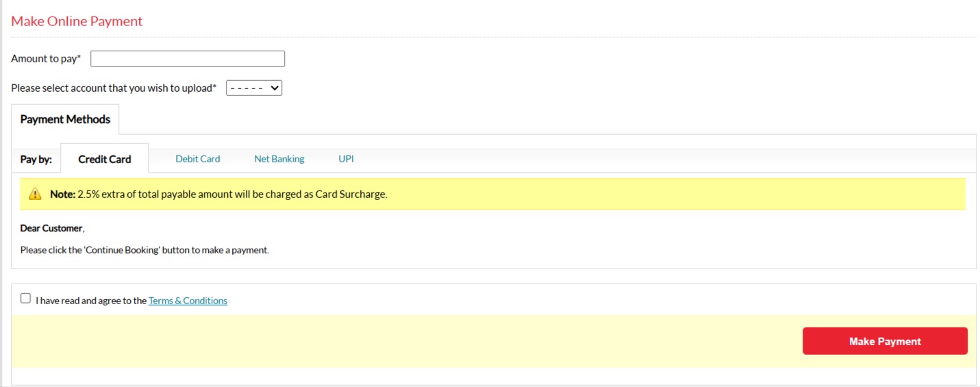Select the Net Banking payment tab
The image size is (980, 387).
pyautogui.click(x=279, y=159)
